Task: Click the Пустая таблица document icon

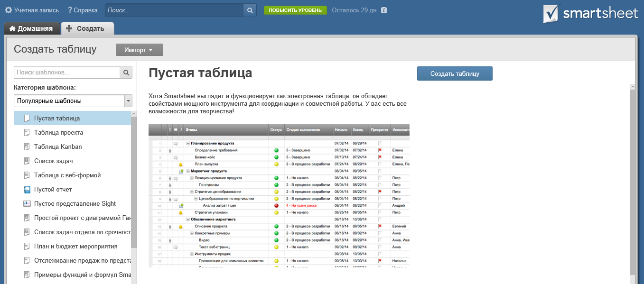Action: 27,118
